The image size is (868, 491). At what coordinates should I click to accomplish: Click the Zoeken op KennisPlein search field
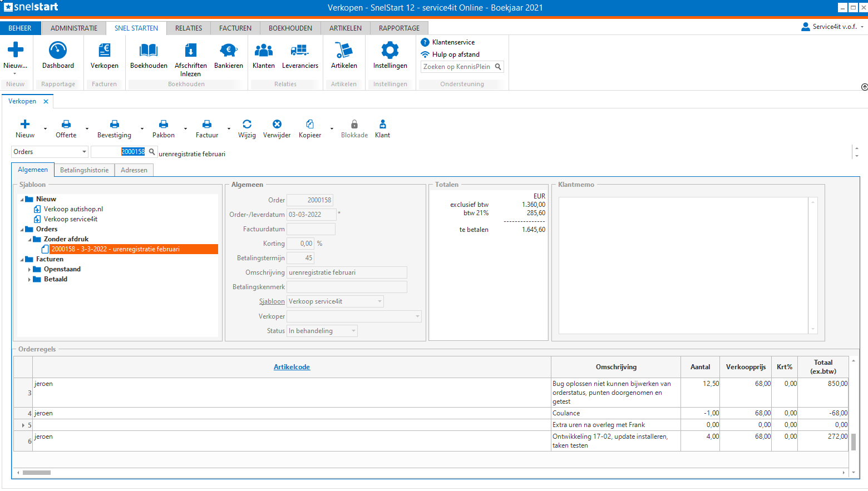click(x=457, y=67)
